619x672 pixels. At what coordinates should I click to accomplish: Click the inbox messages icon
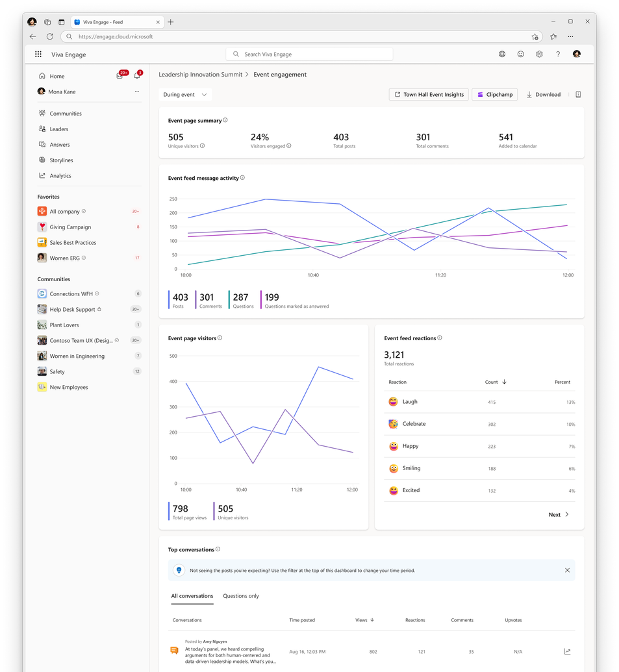pyautogui.click(x=120, y=76)
